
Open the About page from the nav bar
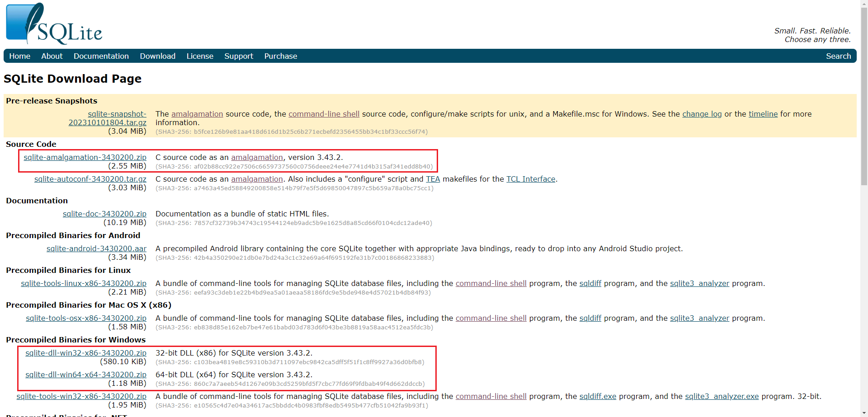(52, 56)
